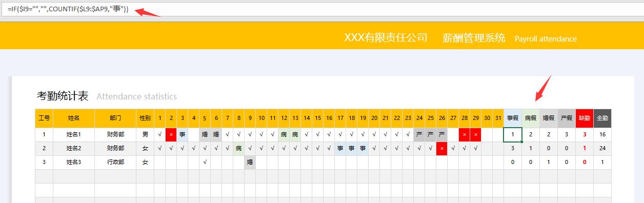Screen dimensions: 644x203
Task: Select 姓名3's 婚 cell on day 9
Action: coord(250,162)
